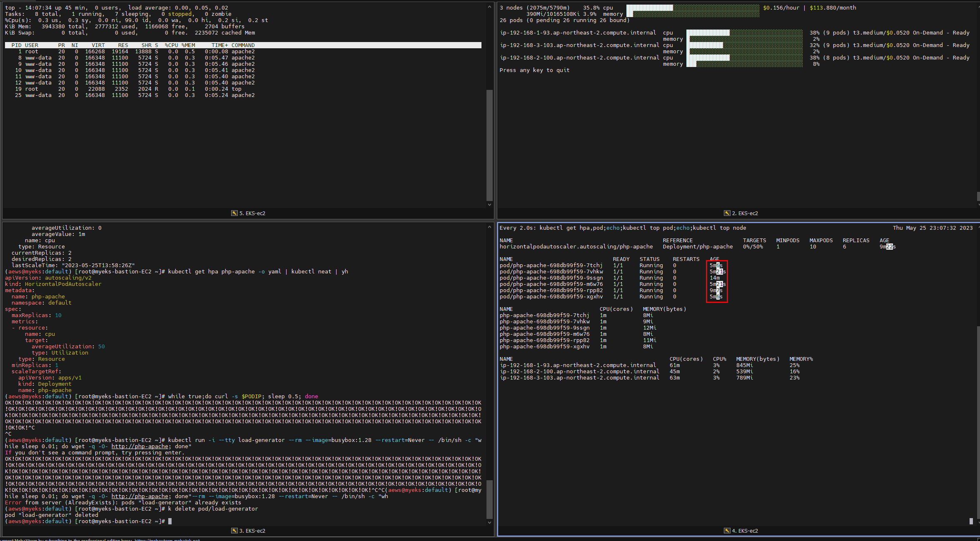This screenshot has width=980, height=541.
Task: Click scrollbar thumb of the top process pane
Action: [x=489, y=145]
